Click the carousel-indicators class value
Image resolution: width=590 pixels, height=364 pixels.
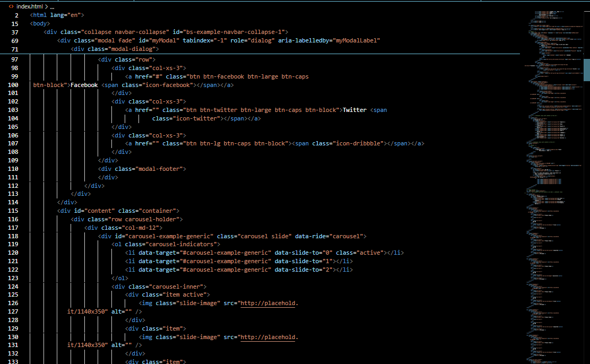175,244
